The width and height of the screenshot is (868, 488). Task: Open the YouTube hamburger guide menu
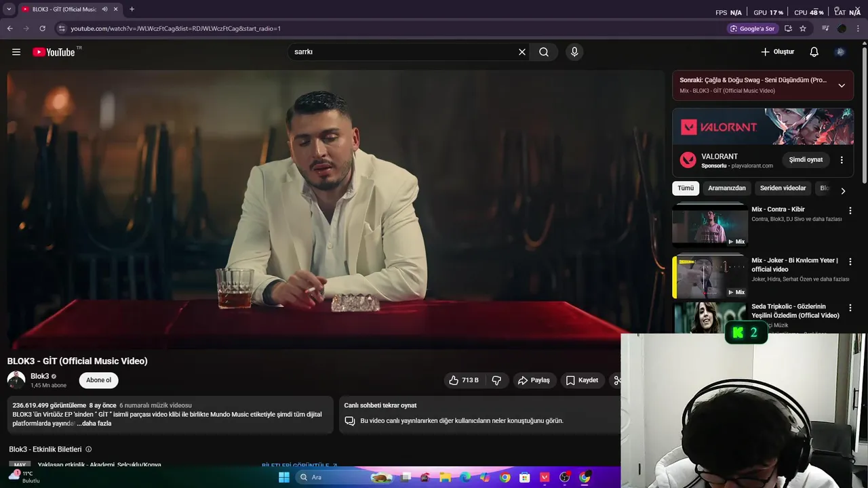point(16,52)
